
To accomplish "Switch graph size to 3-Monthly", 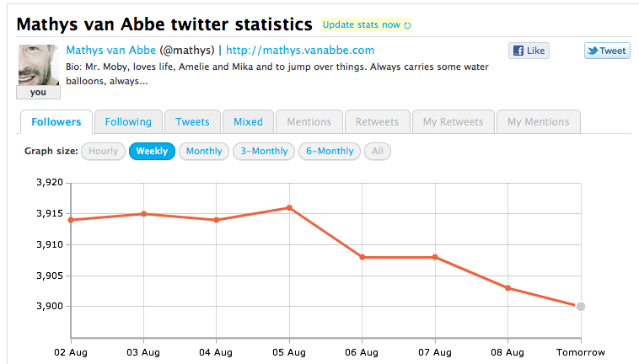I will pyautogui.click(x=264, y=152).
